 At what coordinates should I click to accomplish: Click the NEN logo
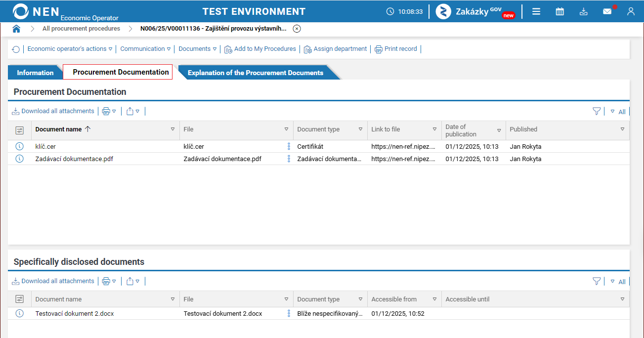pyautogui.click(x=36, y=11)
